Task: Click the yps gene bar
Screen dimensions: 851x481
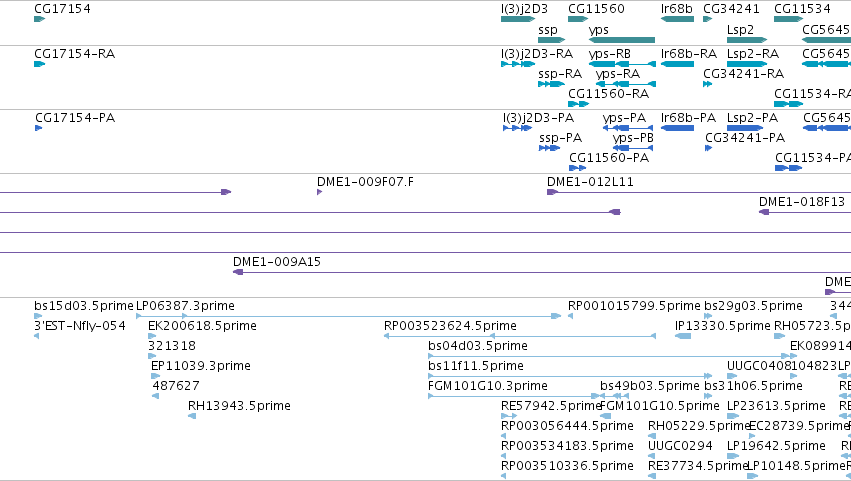Action: point(622,40)
